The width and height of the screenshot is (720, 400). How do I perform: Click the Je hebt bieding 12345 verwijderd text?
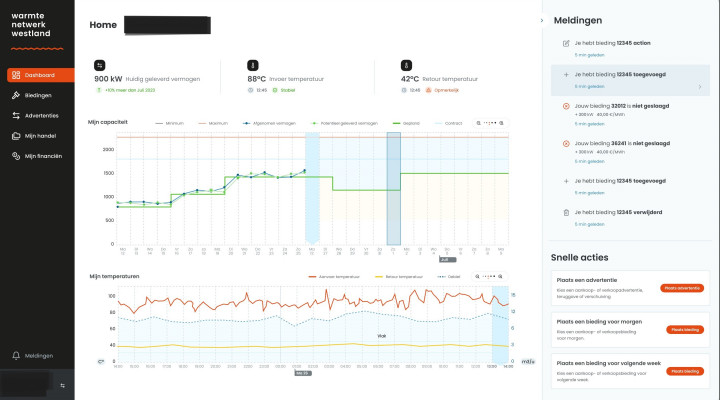618,213
